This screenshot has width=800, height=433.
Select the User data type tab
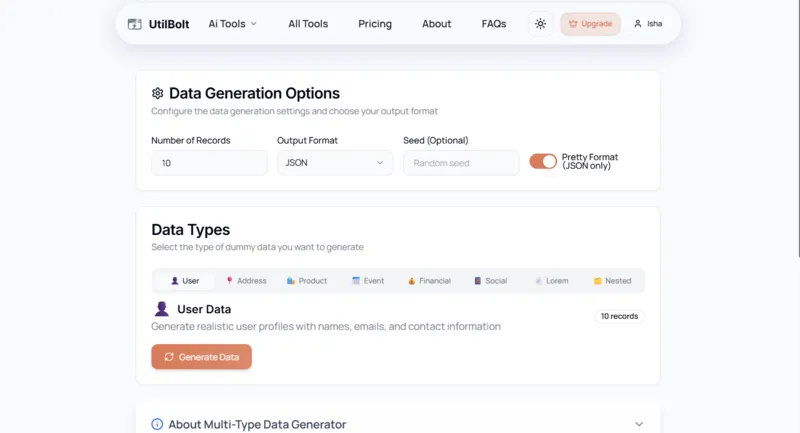coord(185,281)
